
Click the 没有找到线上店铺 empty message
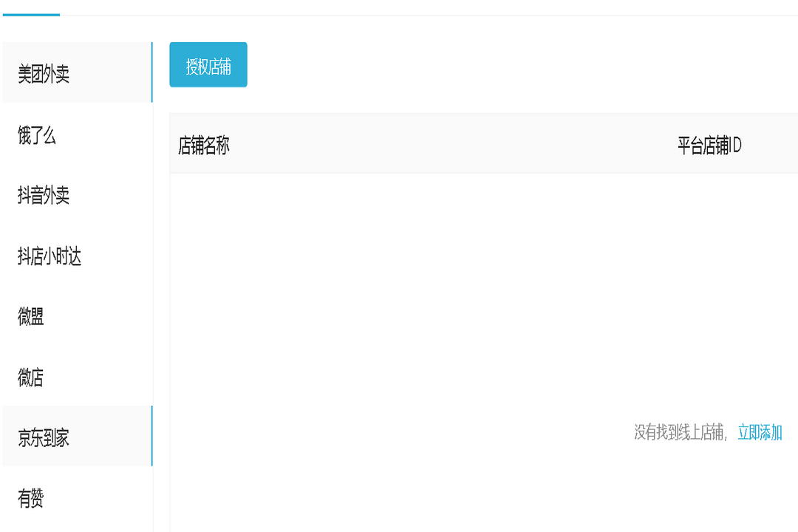681,433
